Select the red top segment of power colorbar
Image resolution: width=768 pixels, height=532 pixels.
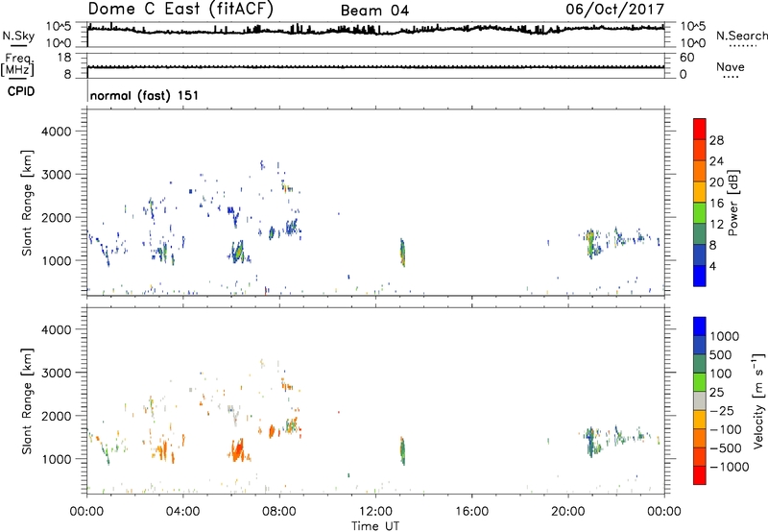700,130
